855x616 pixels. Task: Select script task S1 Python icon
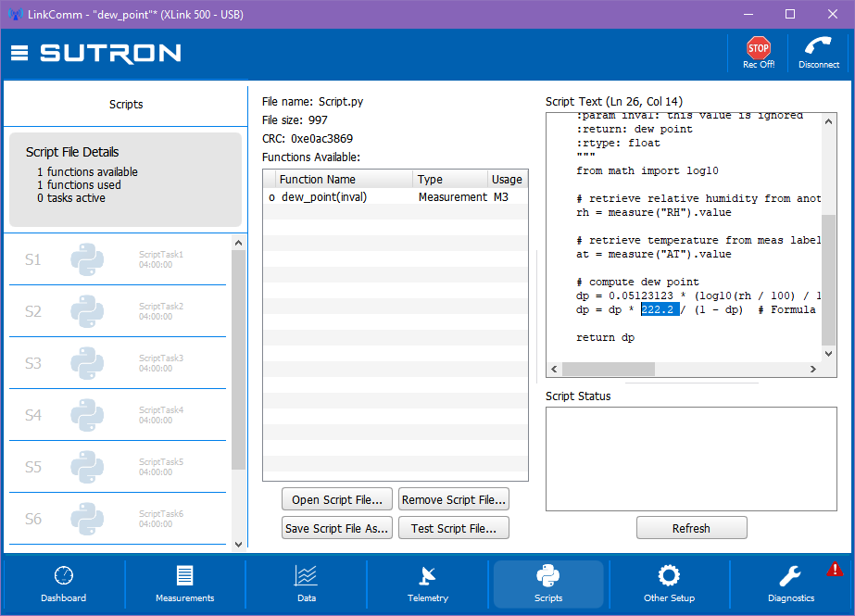pyautogui.click(x=87, y=259)
